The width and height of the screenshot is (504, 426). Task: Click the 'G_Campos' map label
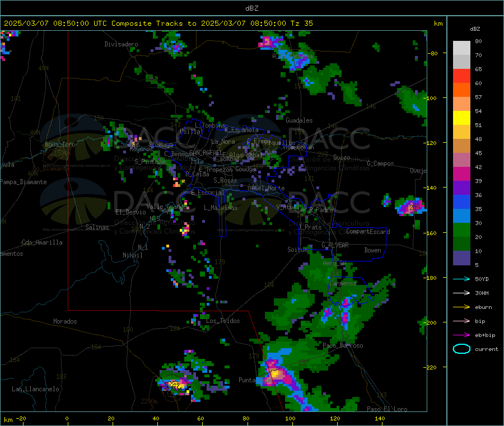tap(380, 163)
